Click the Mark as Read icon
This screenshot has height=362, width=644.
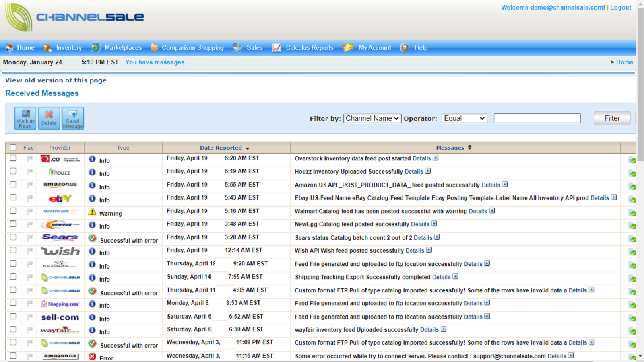point(25,118)
